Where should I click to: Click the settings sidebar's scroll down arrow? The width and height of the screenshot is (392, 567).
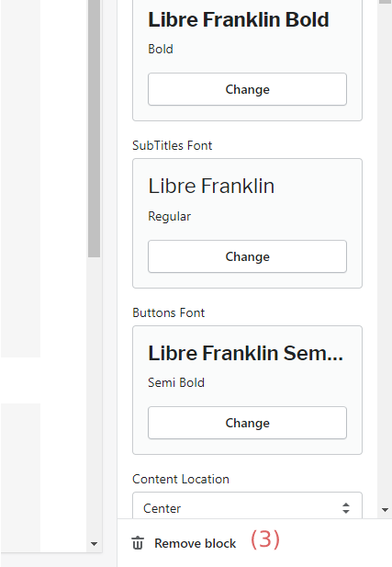click(x=385, y=510)
